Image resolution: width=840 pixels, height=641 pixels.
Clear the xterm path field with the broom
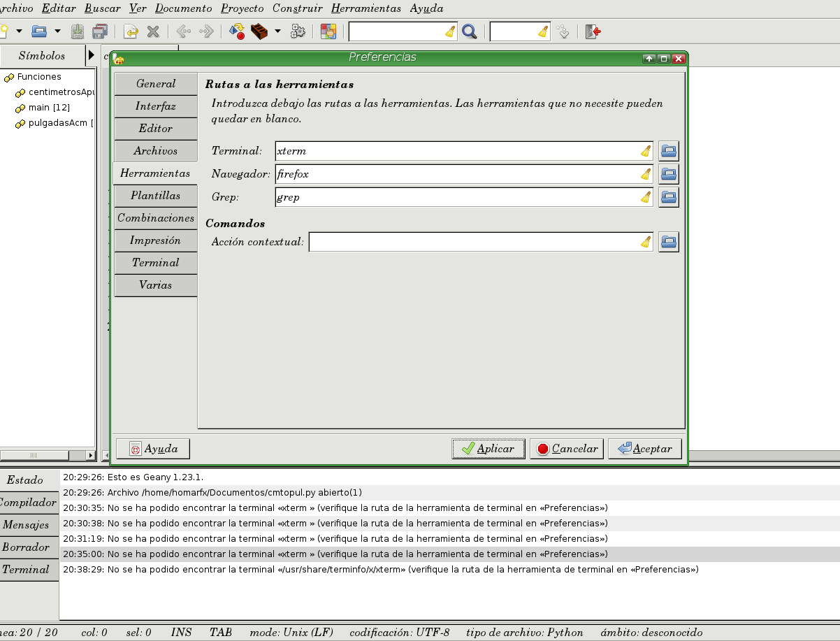(646, 151)
